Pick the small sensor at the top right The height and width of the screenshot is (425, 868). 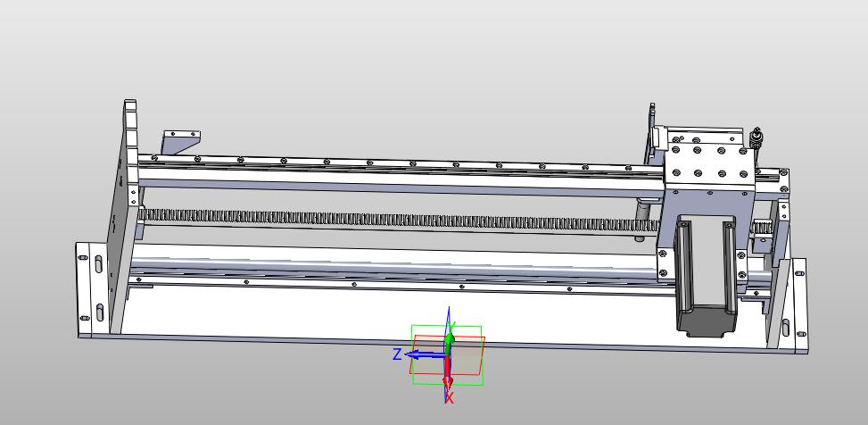tap(756, 137)
